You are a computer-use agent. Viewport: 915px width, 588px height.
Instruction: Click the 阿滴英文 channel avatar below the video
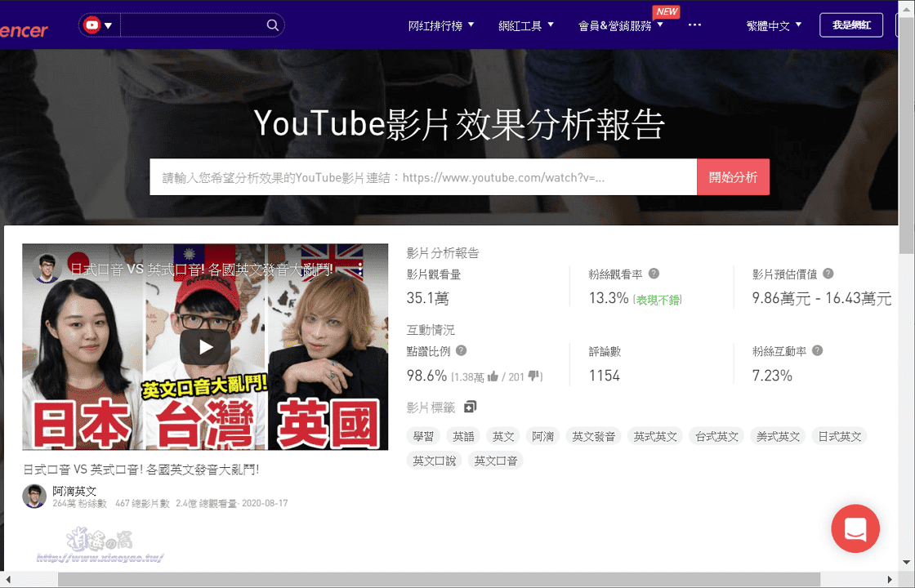tap(34, 497)
